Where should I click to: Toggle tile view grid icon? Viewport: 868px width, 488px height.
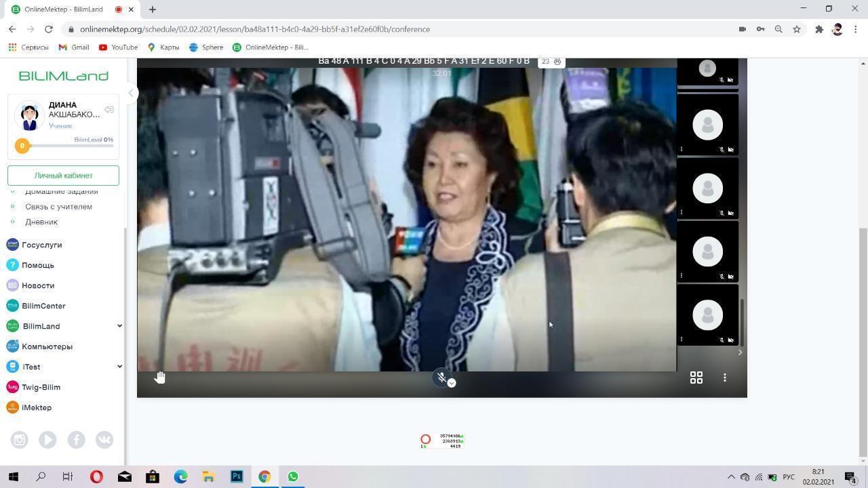[696, 378]
